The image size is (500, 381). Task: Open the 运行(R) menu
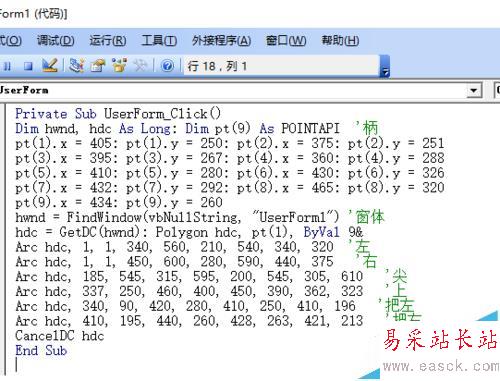[x=108, y=41]
